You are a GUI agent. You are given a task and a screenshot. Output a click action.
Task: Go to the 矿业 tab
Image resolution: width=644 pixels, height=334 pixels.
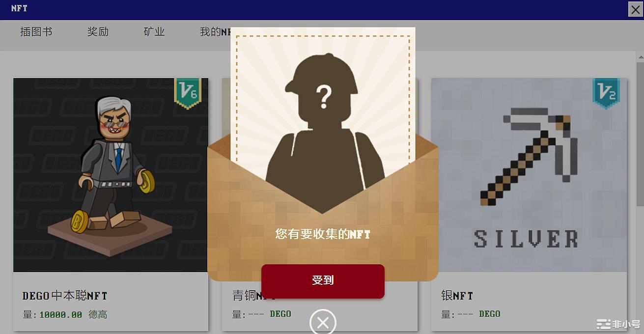[x=154, y=32]
